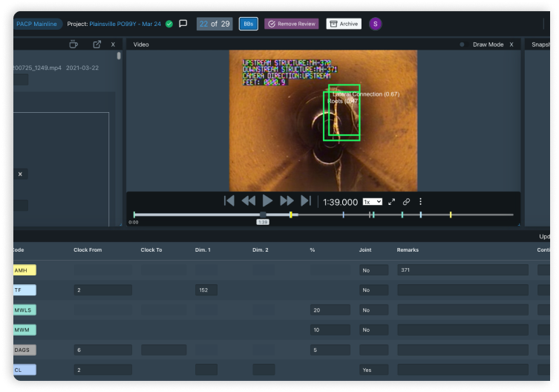Open the Joint dropdown showing Yes

click(373, 369)
